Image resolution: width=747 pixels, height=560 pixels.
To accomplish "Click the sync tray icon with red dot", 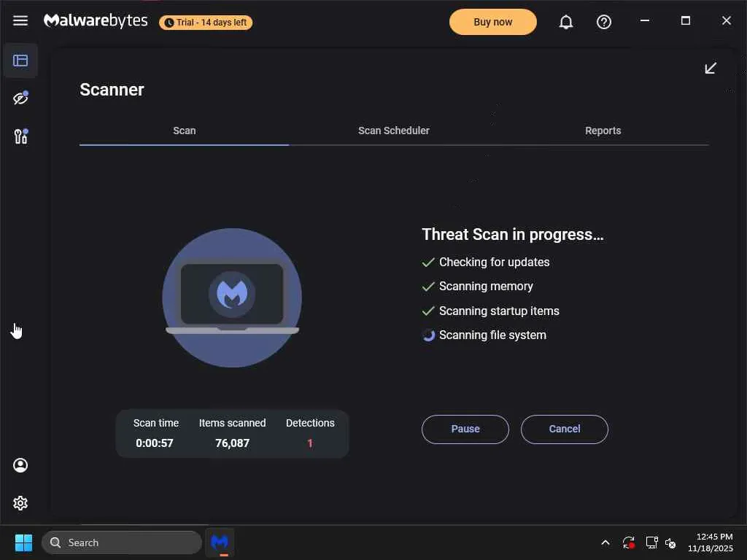I will pos(628,542).
